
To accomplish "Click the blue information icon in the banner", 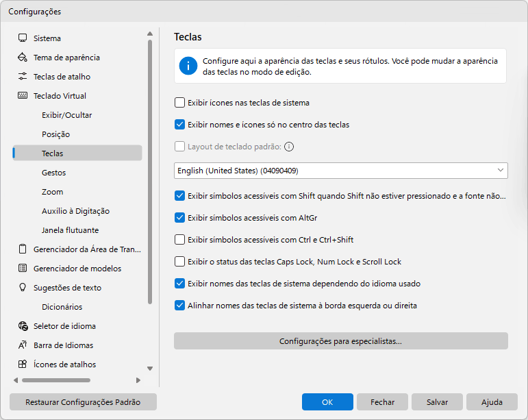I will [188, 66].
